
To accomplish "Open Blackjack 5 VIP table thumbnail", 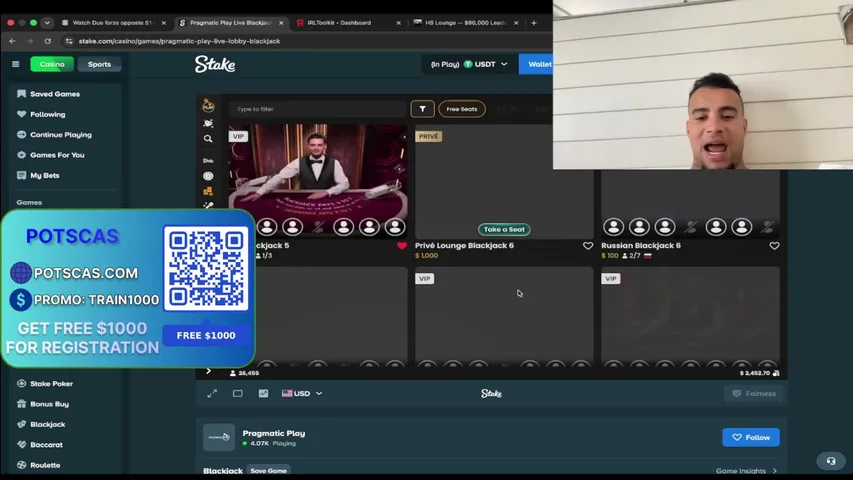I will 318,181.
